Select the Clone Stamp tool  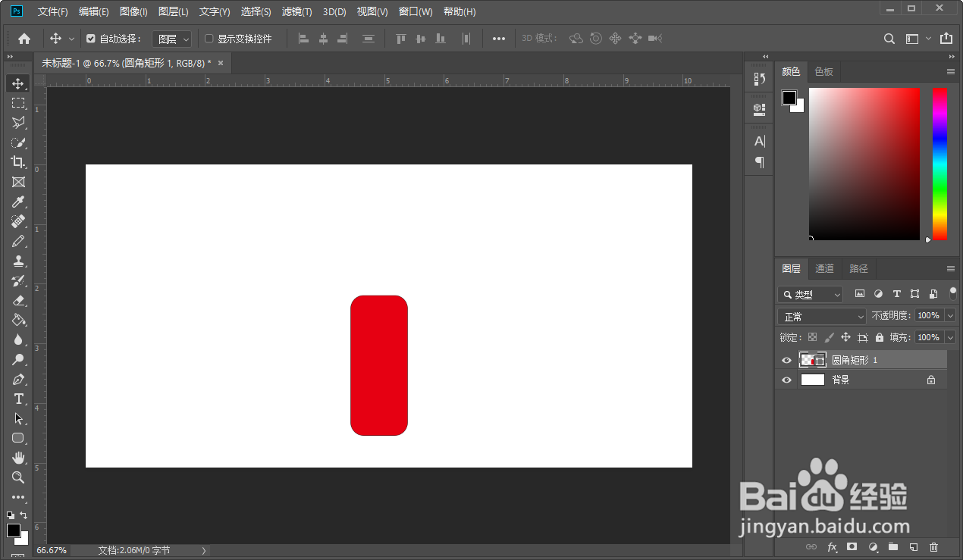[18, 261]
